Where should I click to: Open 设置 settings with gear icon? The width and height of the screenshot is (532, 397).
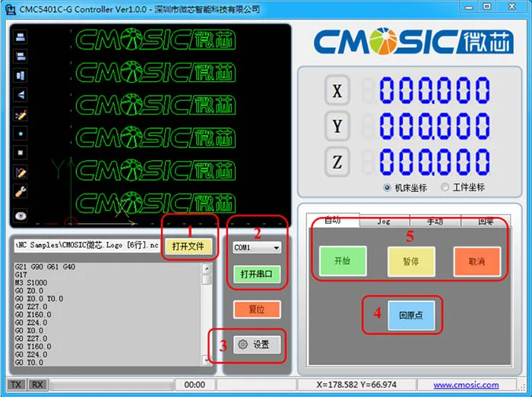(257, 345)
